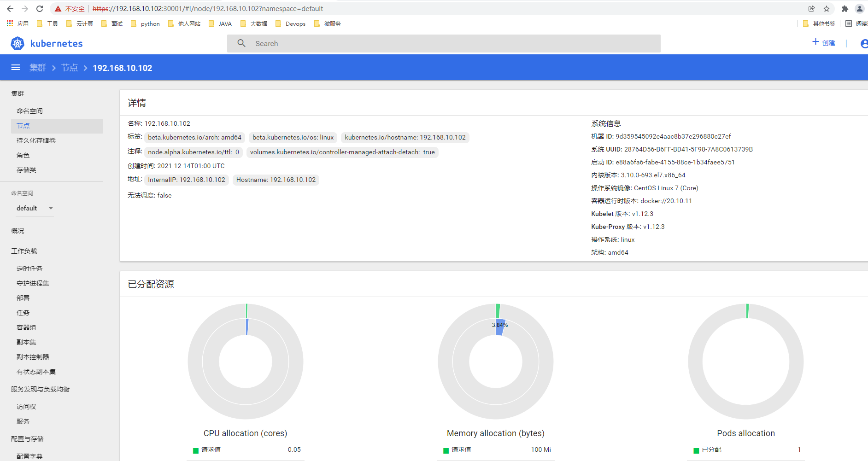This screenshot has height=461, width=868.
Task: Click the kubernetes title link
Action: click(x=56, y=43)
